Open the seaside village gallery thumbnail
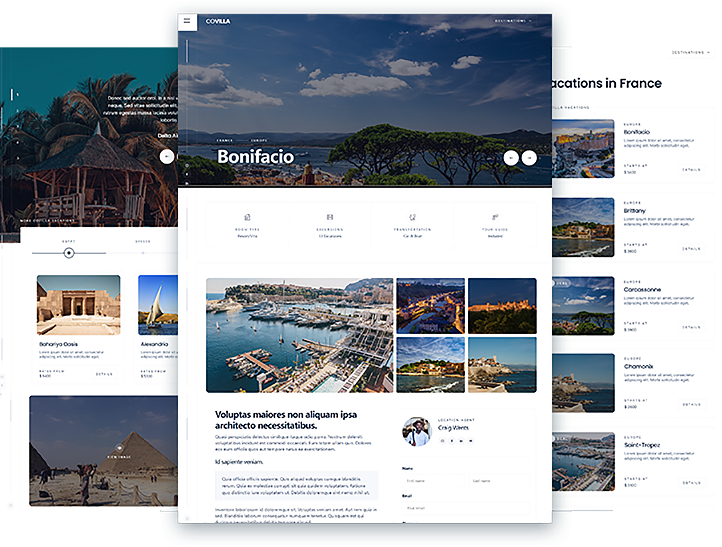 point(431,365)
